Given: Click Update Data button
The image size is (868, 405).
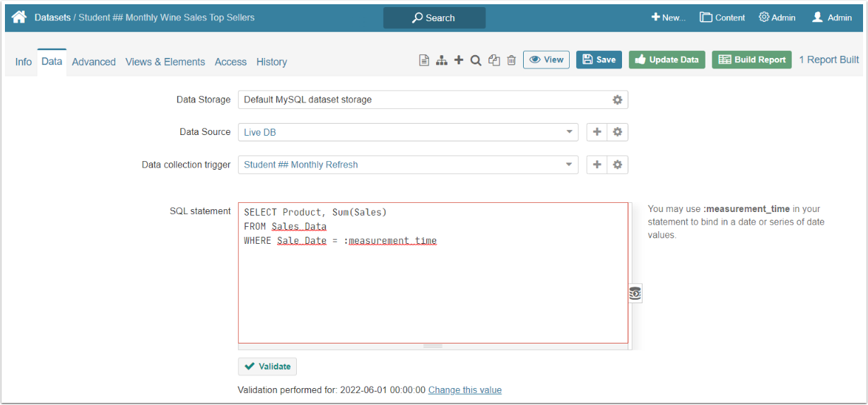Looking at the screenshot, I should (667, 59).
